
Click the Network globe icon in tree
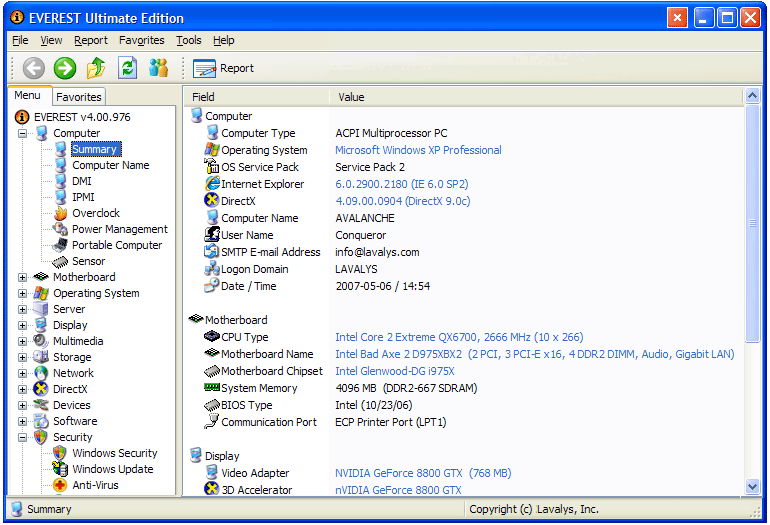click(41, 373)
